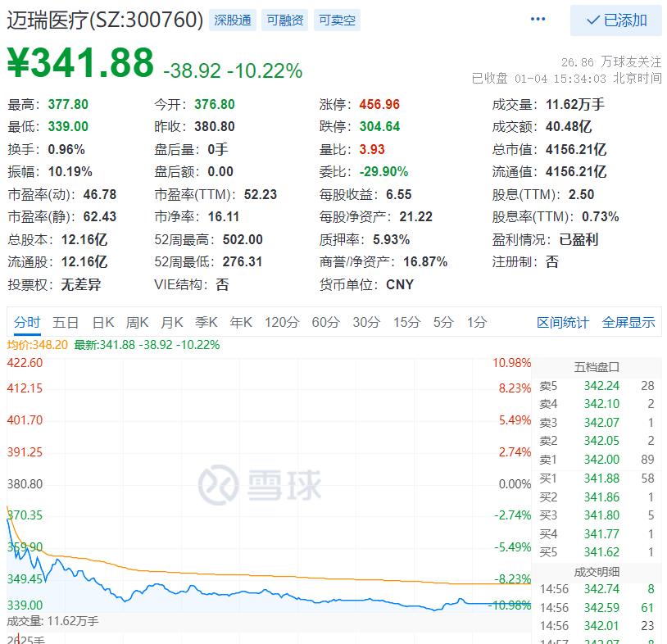Click the 涨停 value 456.96

[x=379, y=104]
